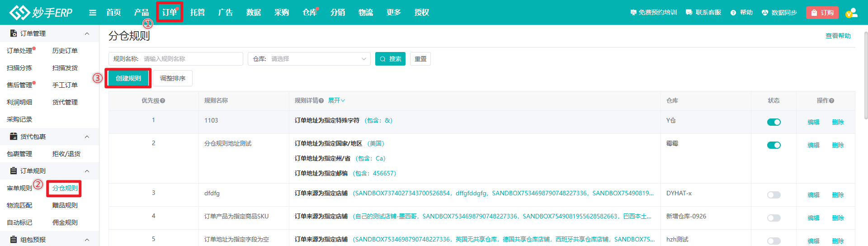868x246 pixels.
Task: Enable the dfdfg rule status switch
Action: click(x=774, y=195)
